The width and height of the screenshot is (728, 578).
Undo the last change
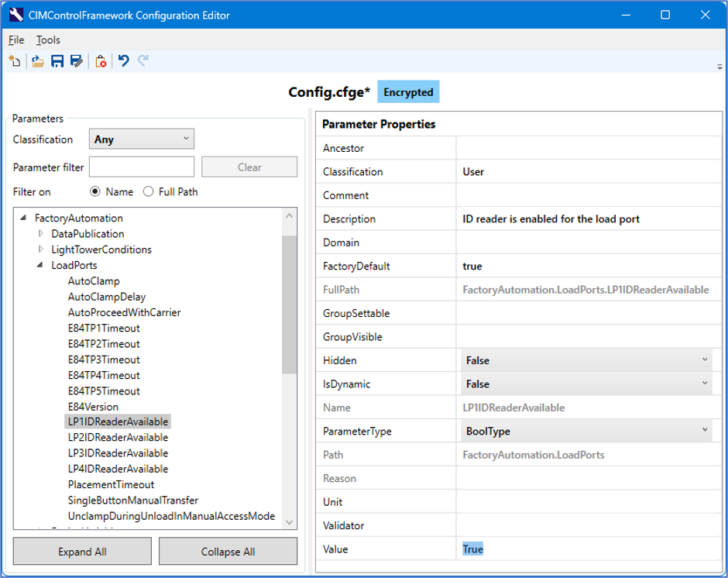tap(123, 61)
